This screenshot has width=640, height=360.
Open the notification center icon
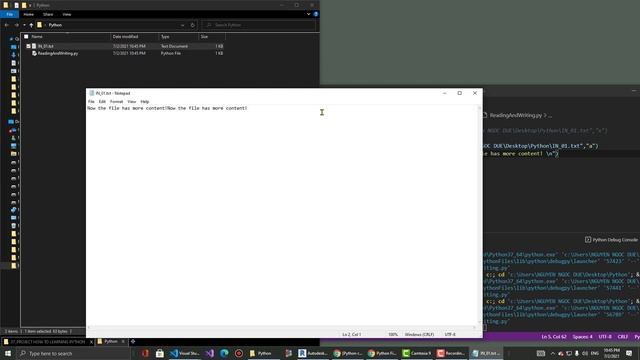[x=629, y=353]
